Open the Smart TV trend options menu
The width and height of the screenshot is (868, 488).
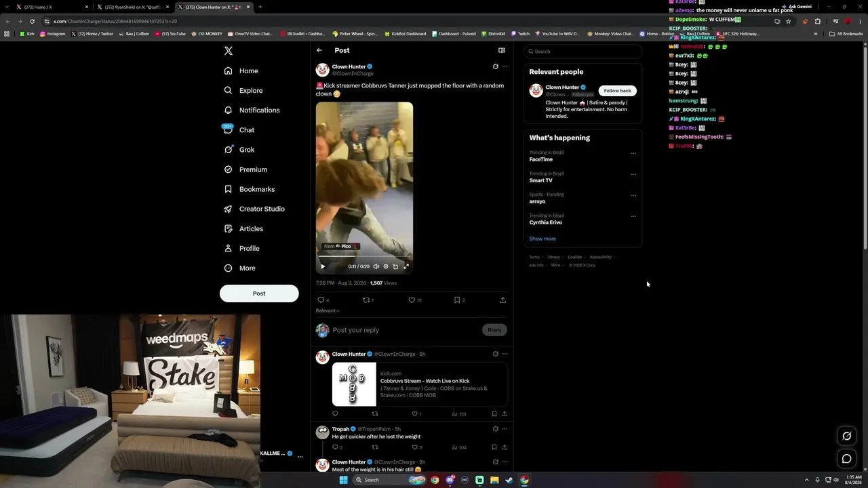(x=633, y=174)
